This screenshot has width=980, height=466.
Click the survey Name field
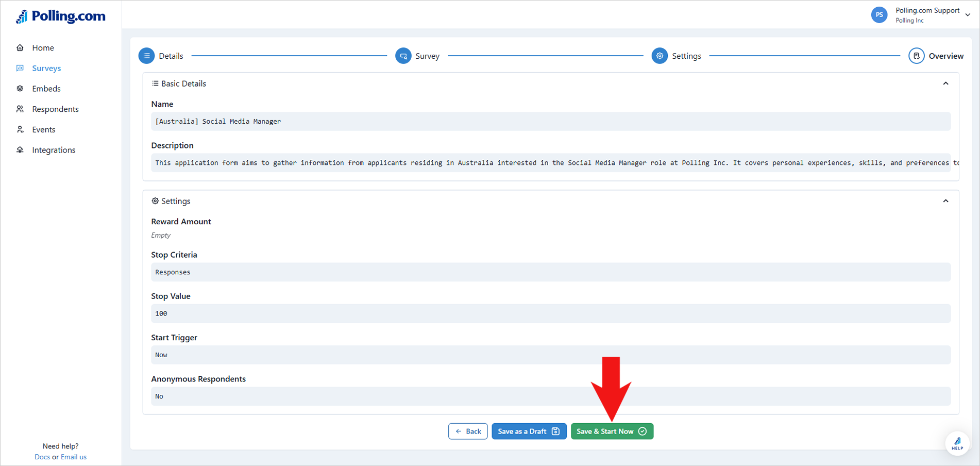tap(551, 121)
